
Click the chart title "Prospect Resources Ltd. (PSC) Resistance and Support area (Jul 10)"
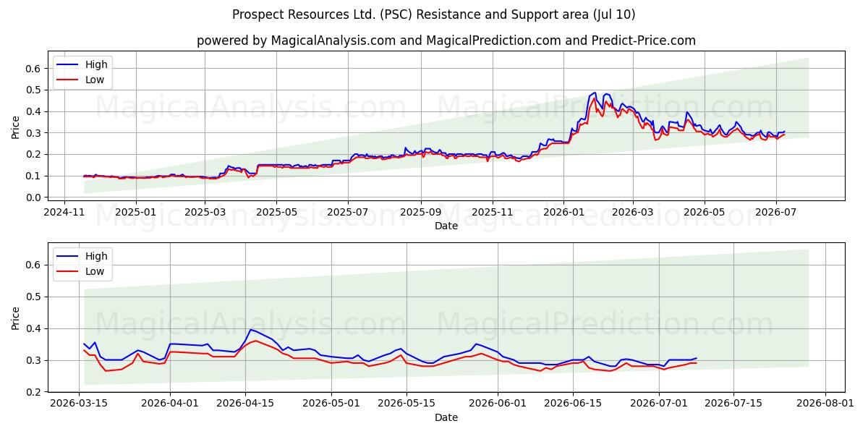434,14
